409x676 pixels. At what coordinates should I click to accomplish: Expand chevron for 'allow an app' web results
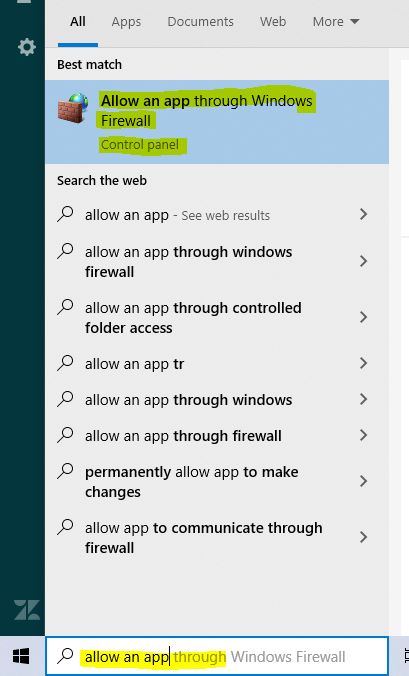tap(363, 214)
